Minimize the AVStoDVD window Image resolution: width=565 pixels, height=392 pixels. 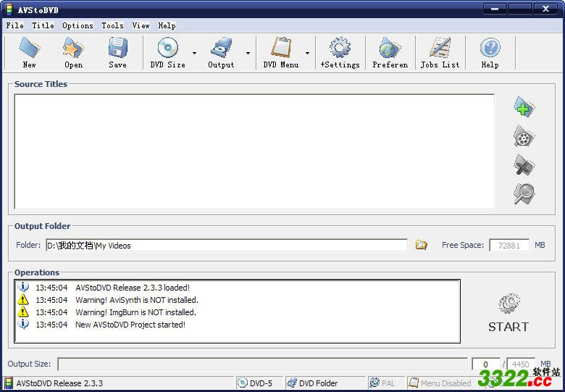tap(494, 9)
